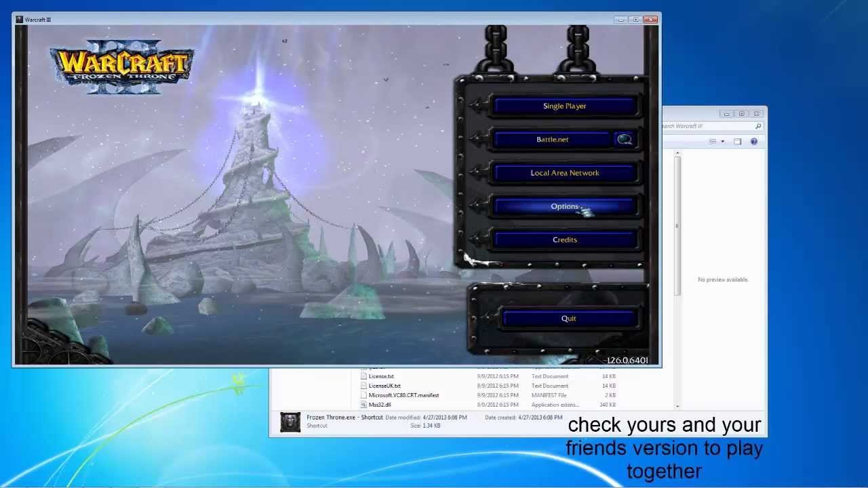868x488 pixels.
Task: Click the Explorer search magnifier icon
Action: tap(758, 126)
